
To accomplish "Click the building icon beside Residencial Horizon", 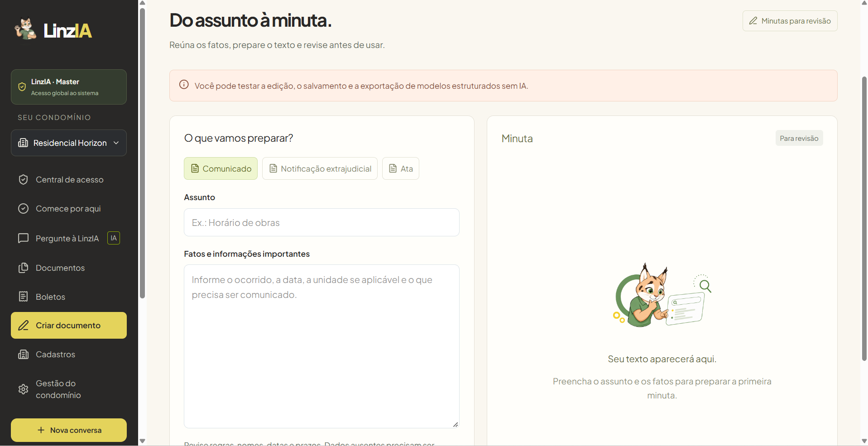I will (x=23, y=143).
